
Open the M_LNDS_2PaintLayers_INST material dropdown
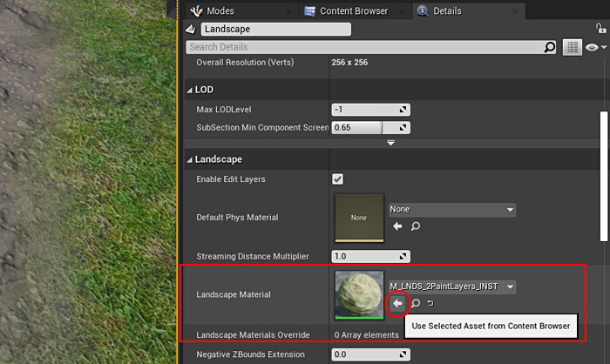(x=451, y=286)
